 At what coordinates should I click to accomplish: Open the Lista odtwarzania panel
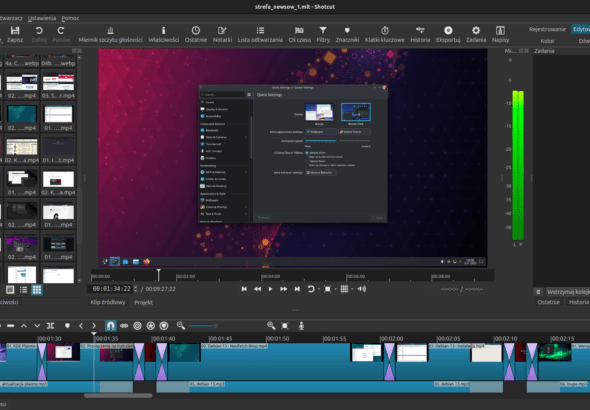click(260, 34)
